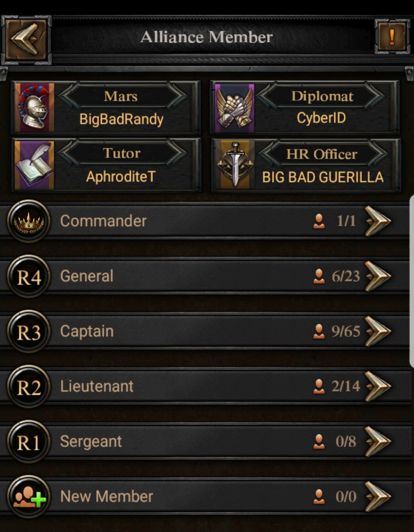The image size is (414, 532).
Task: Tap the New Member add-person icon
Action: coord(29,497)
